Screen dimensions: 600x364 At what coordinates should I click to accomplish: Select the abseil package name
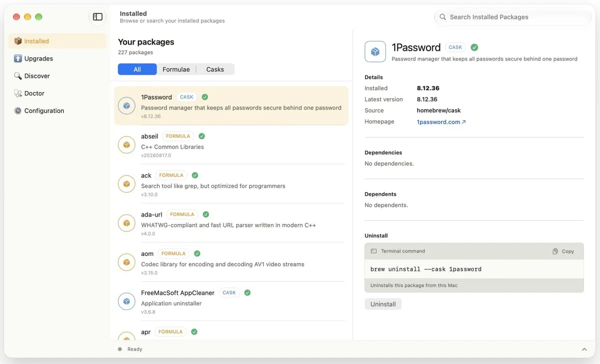pos(149,136)
